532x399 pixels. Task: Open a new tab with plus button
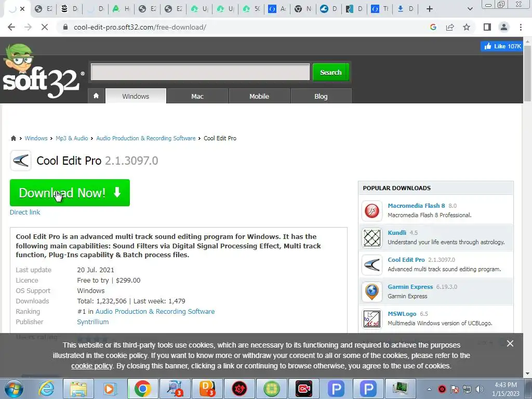click(429, 9)
